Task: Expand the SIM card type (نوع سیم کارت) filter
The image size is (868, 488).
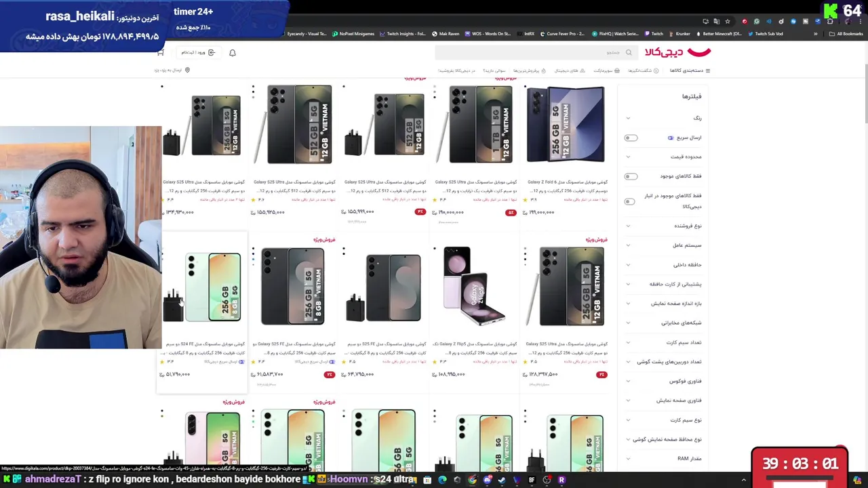Action: [665, 420]
